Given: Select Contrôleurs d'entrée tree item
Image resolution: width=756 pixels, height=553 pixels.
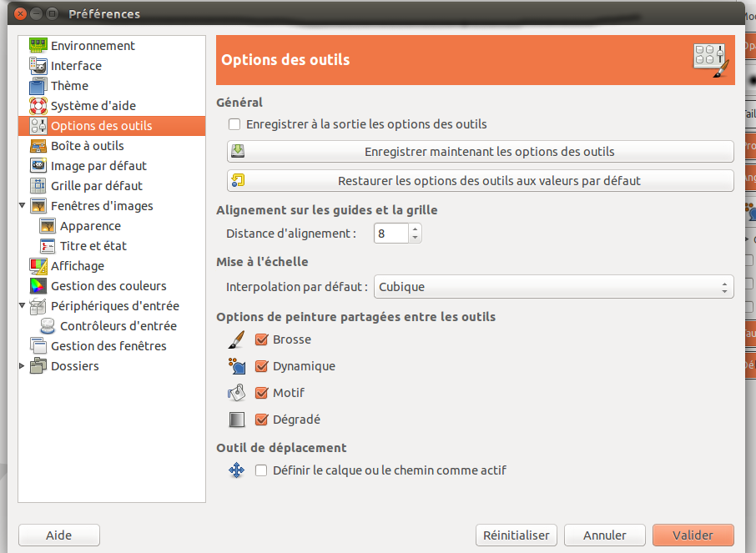Looking at the screenshot, I should pyautogui.click(x=112, y=326).
